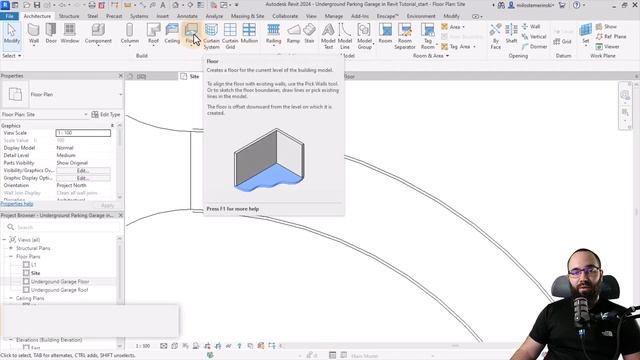Screen dimensions: 640x360
Task: Open the Select panel dropdown
Action: 12,56
